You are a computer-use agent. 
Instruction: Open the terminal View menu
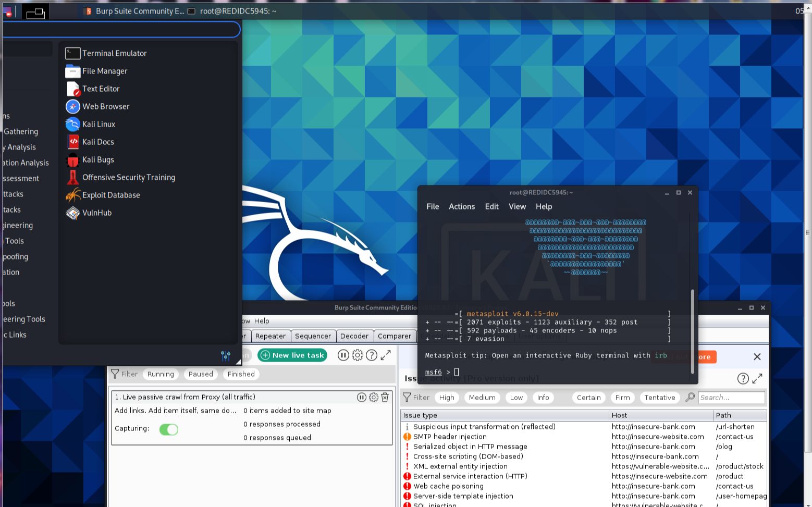(x=518, y=206)
